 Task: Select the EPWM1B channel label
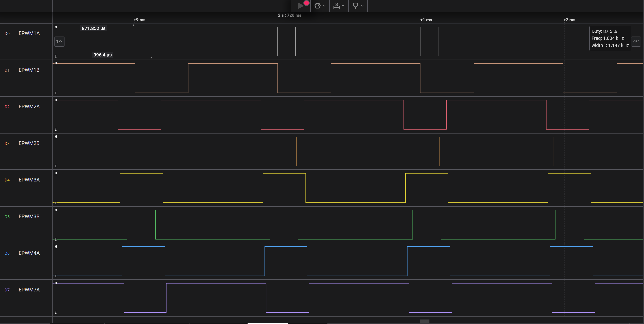29,70
